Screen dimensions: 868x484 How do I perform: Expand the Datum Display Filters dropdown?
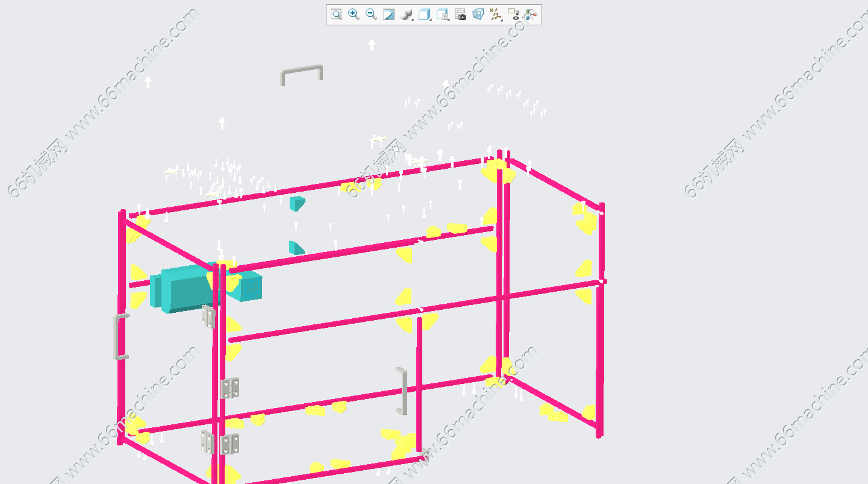495,14
